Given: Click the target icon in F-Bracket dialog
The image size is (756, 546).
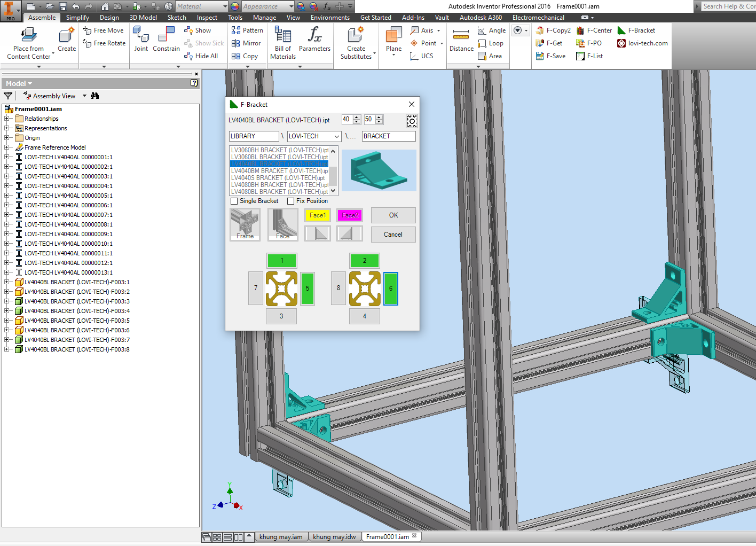Looking at the screenshot, I should click(x=412, y=121).
